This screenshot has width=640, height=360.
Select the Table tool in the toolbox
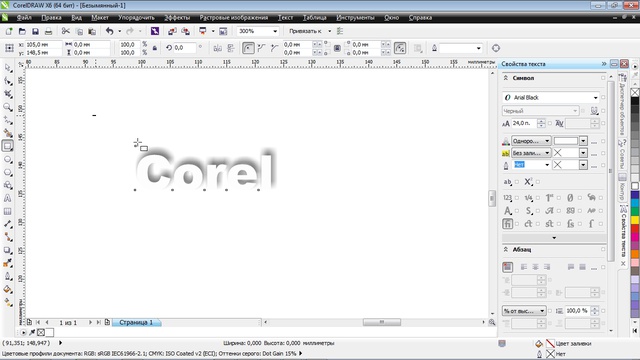(x=8, y=211)
